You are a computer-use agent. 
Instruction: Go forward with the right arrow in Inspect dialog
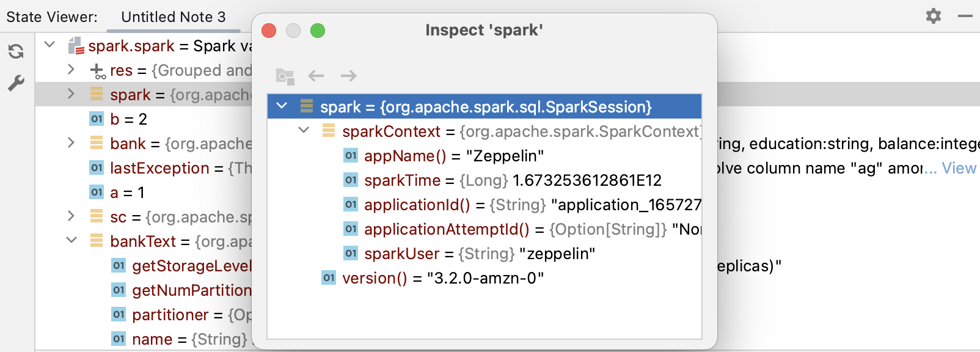click(x=349, y=76)
